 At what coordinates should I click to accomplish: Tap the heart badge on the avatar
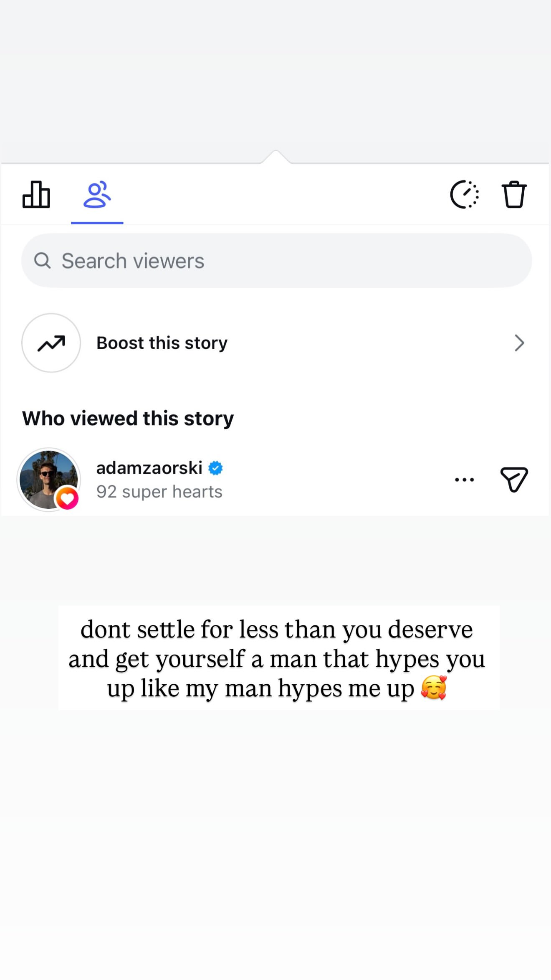(67, 498)
